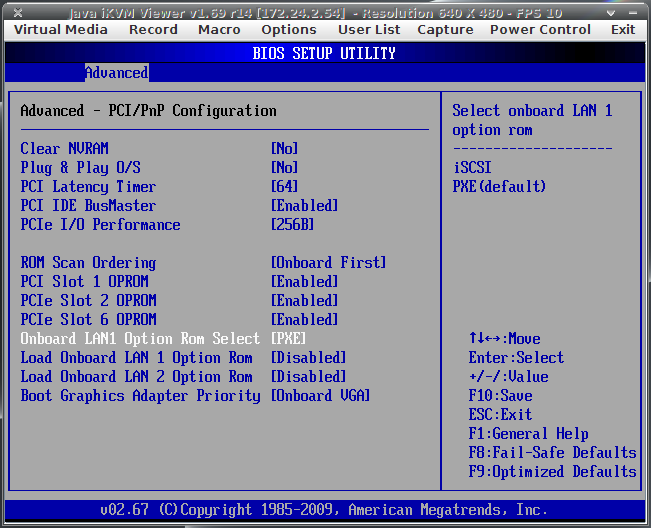Open the User List menu
Screen dimensions: 651x528
(368, 29)
